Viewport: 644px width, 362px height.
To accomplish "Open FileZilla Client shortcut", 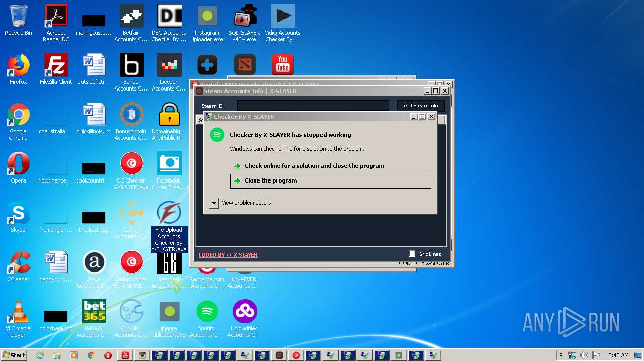I will pyautogui.click(x=56, y=69).
